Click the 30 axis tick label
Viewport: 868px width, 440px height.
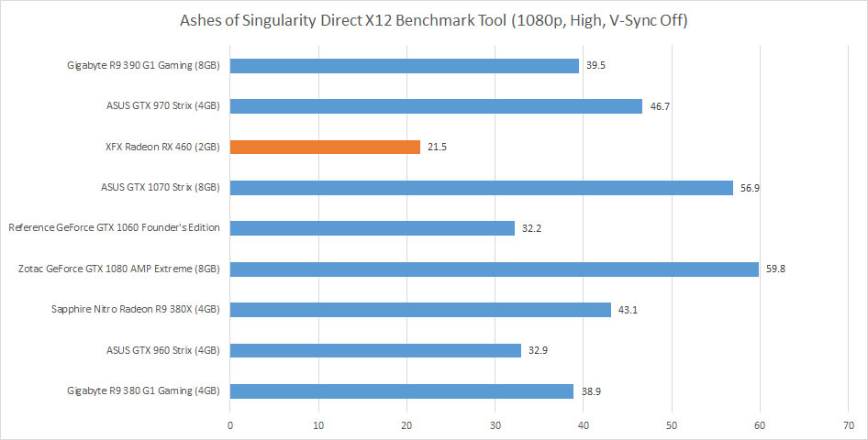tap(495, 425)
